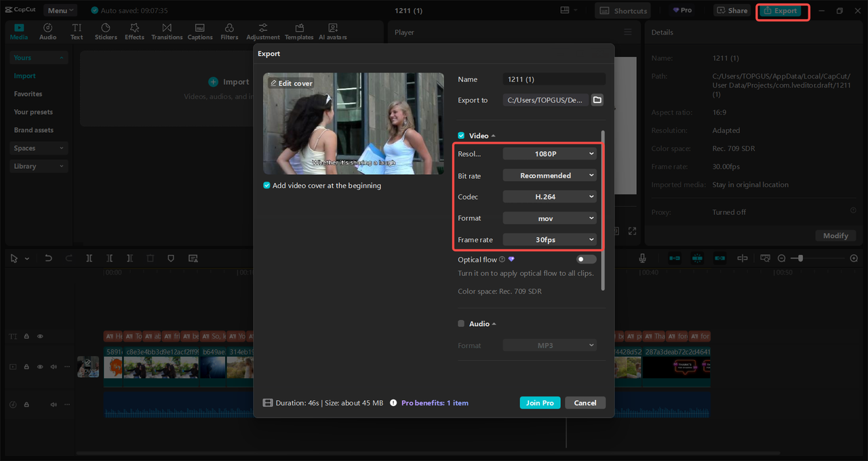Click the split clip tool icon

[89, 258]
